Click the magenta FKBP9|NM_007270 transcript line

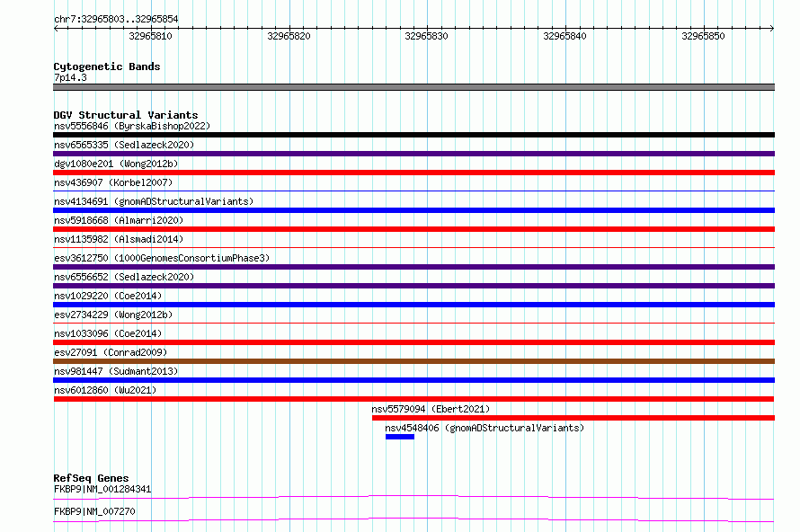(x=413, y=519)
